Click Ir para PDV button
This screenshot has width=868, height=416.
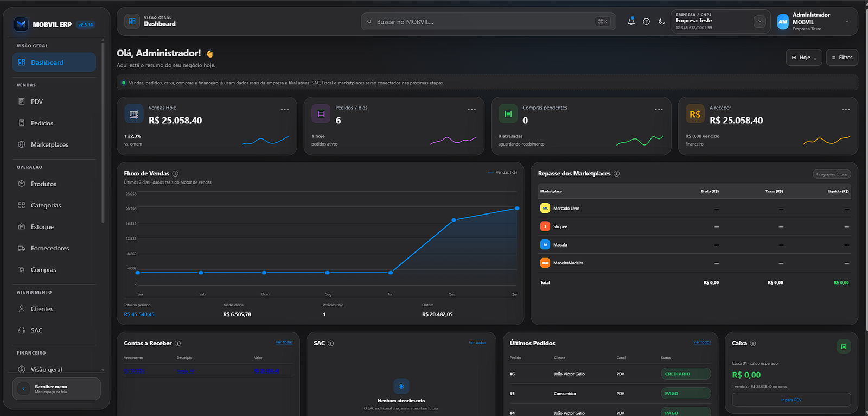792,400
